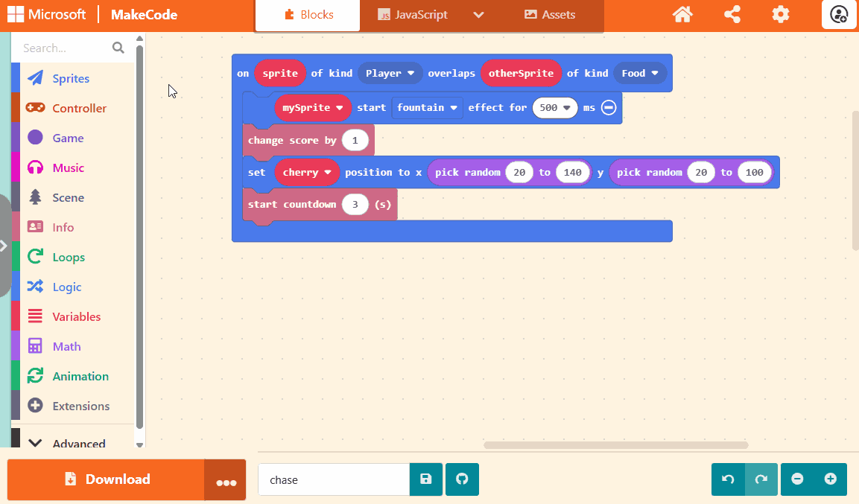Viewport: 859px width, 504px height.
Task: Open the fountain effect dropdown
Action: click(x=428, y=108)
